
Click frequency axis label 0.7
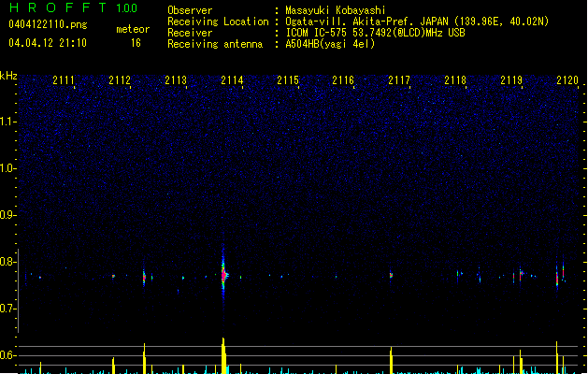7,309
